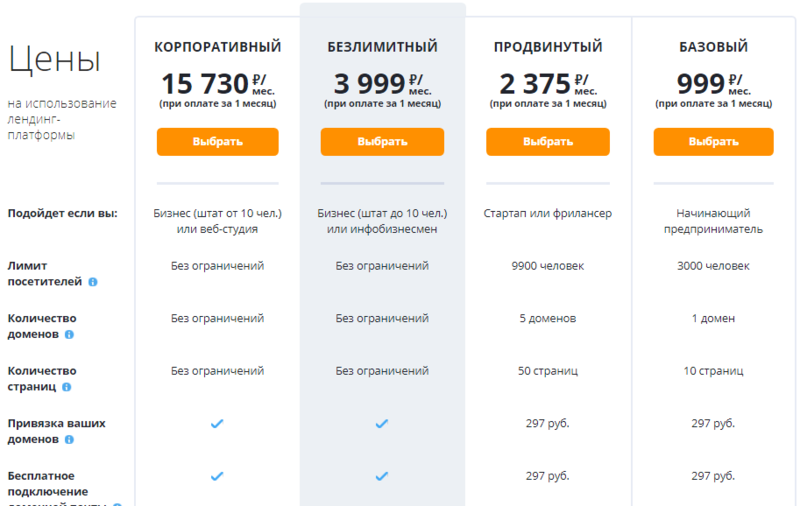Select the Продвинутый plan via Выбрать button
This screenshot has height=506, width=800.
(x=547, y=141)
